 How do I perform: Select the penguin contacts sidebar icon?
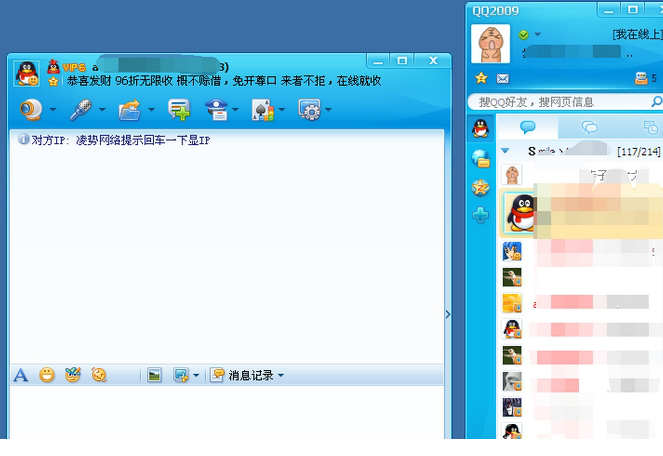(481, 128)
